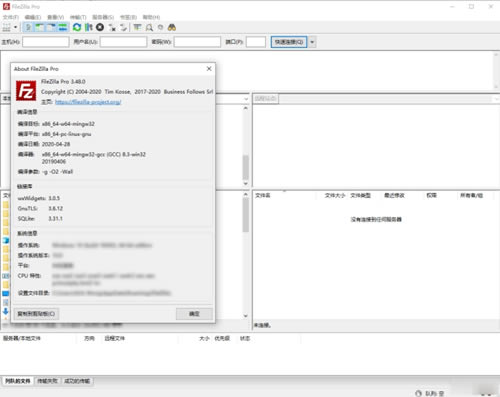The height and width of the screenshot is (397, 500).
Task: Select the blue download arrow folder icon
Action: (x=6, y=311)
